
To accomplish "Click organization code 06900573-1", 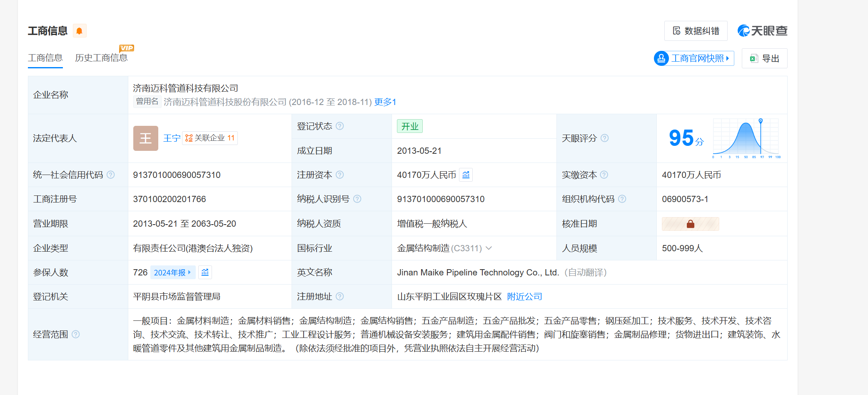I will tap(685, 199).
